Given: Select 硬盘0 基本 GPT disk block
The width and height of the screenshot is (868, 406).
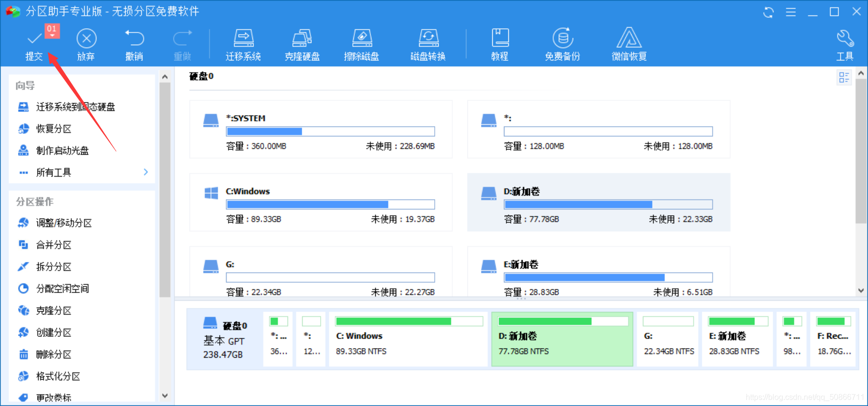Looking at the screenshot, I should pos(225,339).
